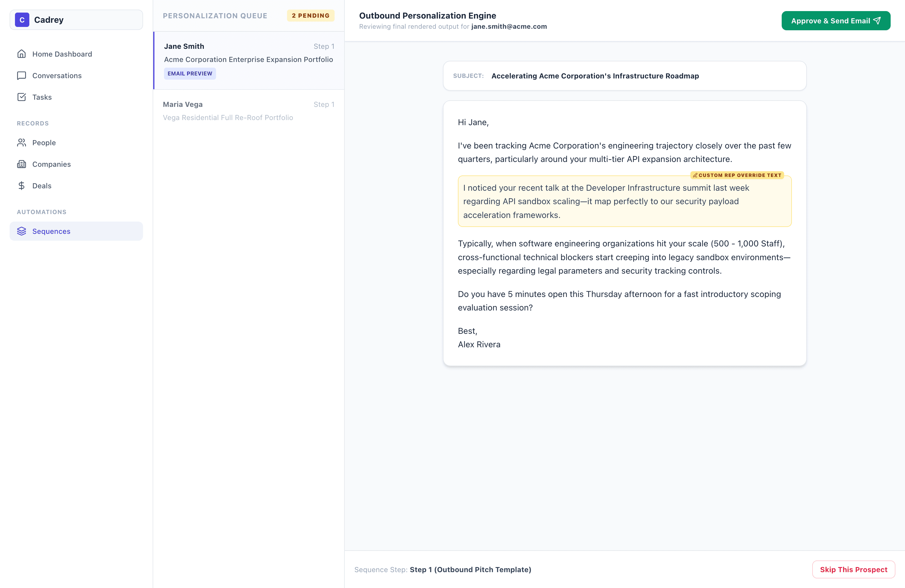Click the Email Preview badge
Screen dimensions: 905x588
190,74
